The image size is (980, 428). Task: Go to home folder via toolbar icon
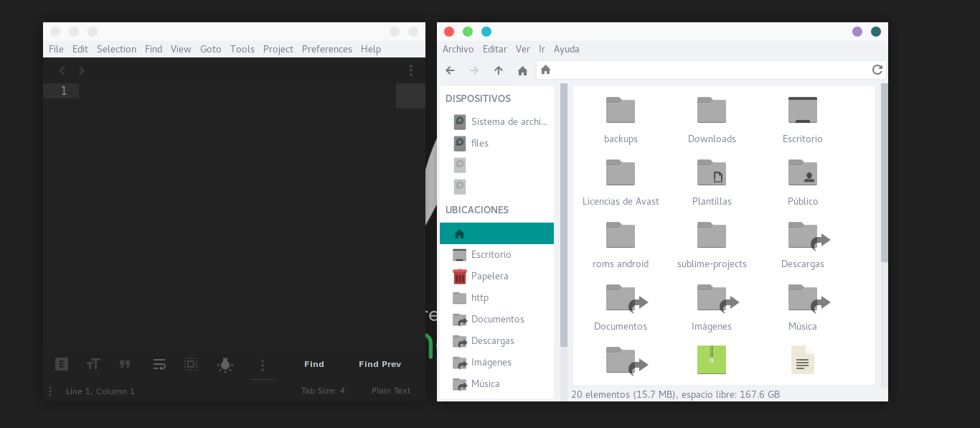(522, 70)
